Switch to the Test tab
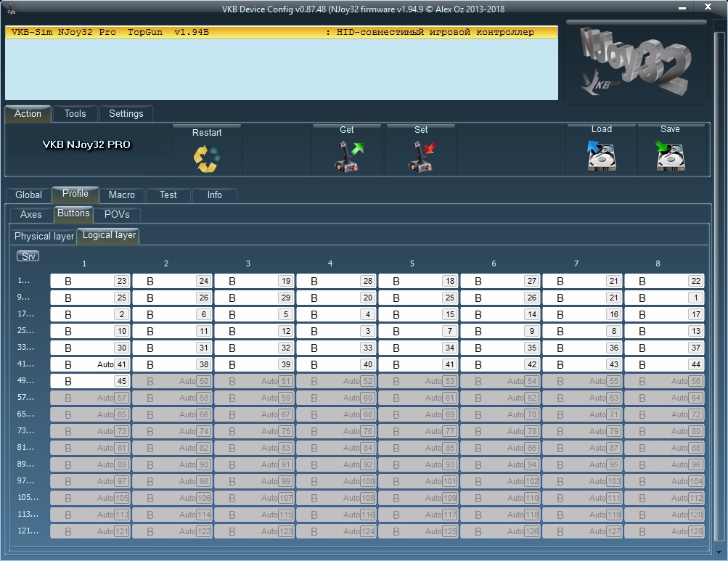The width and height of the screenshot is (728, 561). point(168,195)
